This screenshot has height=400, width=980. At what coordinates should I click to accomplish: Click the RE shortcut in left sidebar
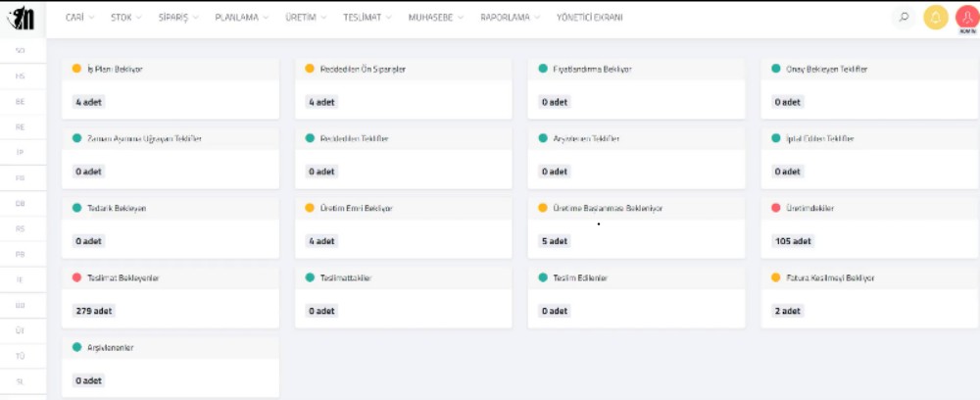pyautogui.click(x=20, y=126)
